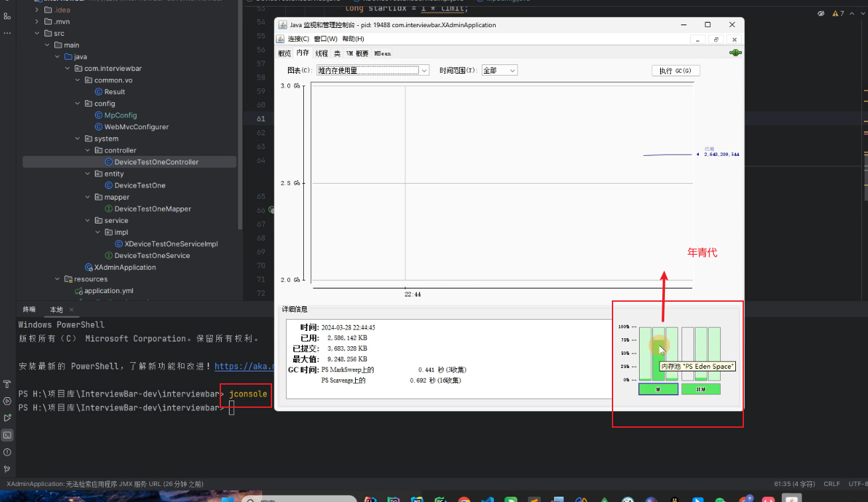Select the 本地 terminal tab

coord(56,310)
